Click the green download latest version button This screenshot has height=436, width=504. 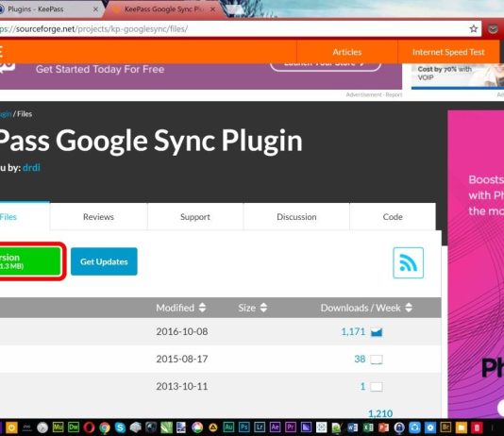pos(30,261)
